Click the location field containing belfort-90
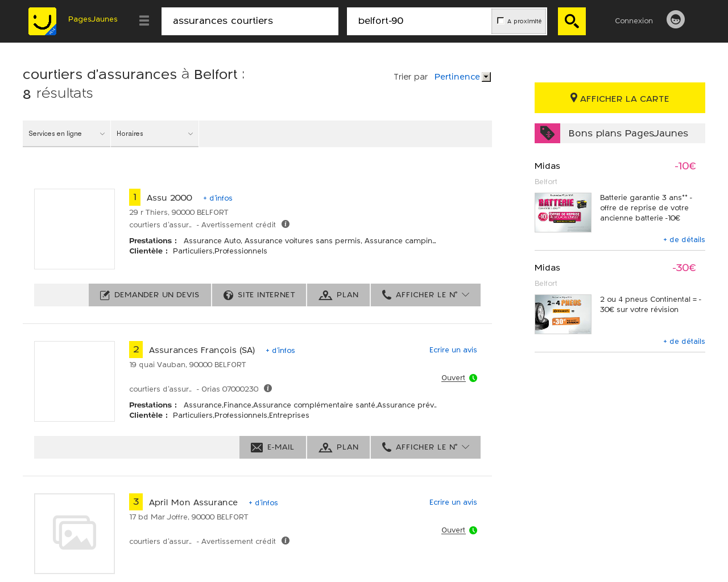Screen dimensions: 728x582 click(x=419, y=21)
